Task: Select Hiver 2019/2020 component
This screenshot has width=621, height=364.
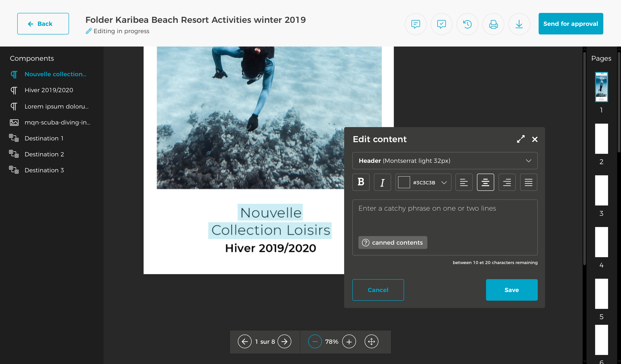Action: [49, 90]
